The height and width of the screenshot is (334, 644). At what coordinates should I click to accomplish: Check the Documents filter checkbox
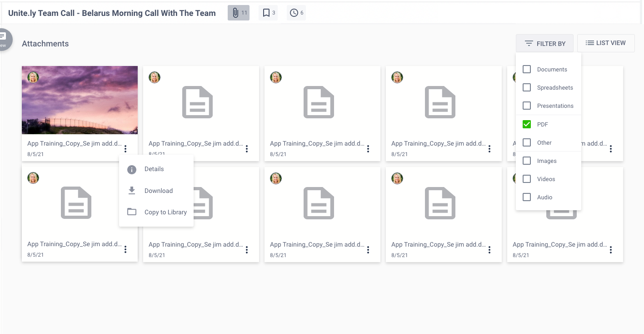tap(527, 69)
